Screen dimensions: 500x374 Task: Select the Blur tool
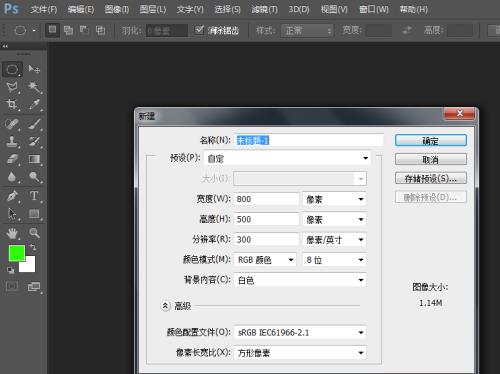[x=12, y=177]
